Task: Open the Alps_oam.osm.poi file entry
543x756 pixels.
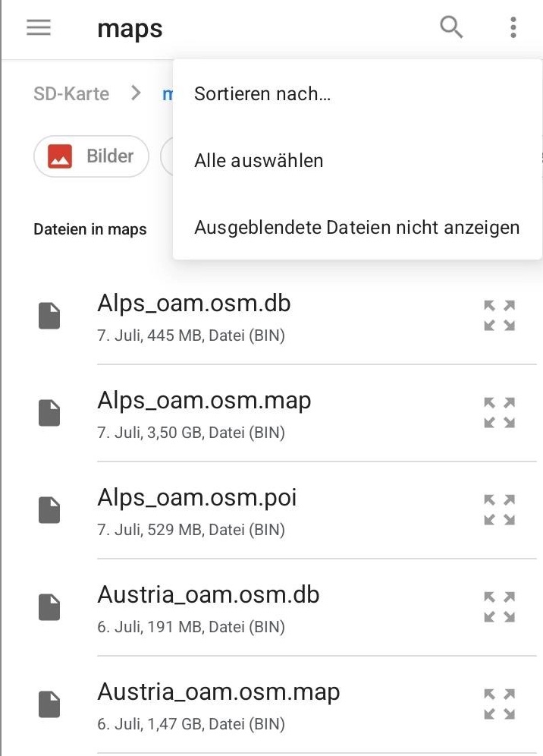Action: pyautogui.click(x=197, y=498)
